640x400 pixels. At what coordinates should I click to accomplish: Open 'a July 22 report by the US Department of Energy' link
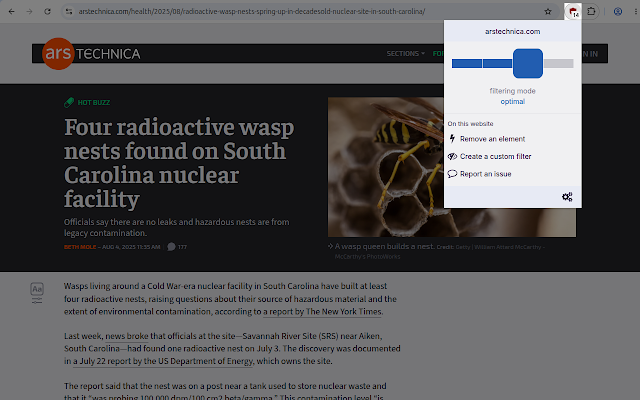tap(163, 361)
